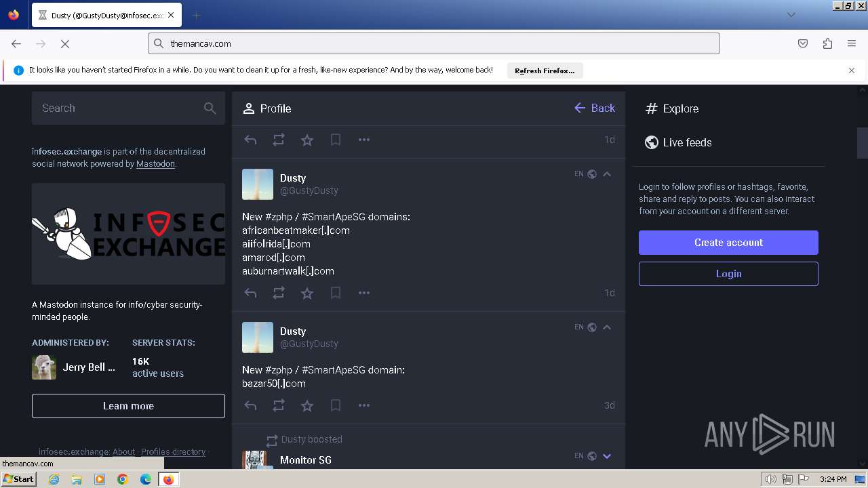Image resolution: width=868 pixels, height=488 pixels.
Task: Open Firefox Pocket save icon
Action: pos(803,43)
